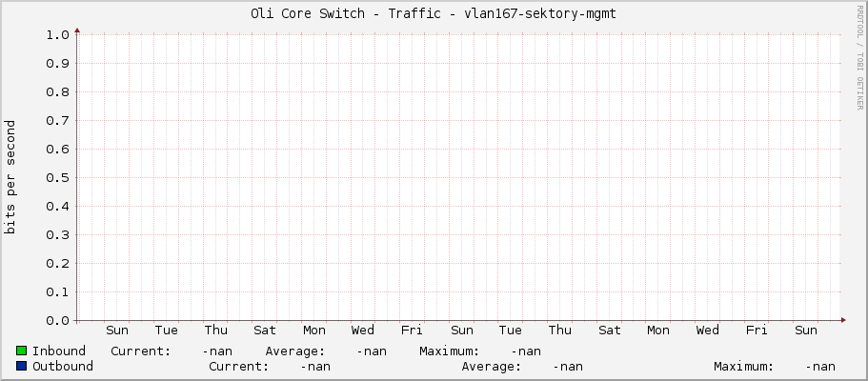Viewport: 868px width, 381px height.
Task: Click the Wed label between Mon and Fri, first week
Action: [363, 331]
